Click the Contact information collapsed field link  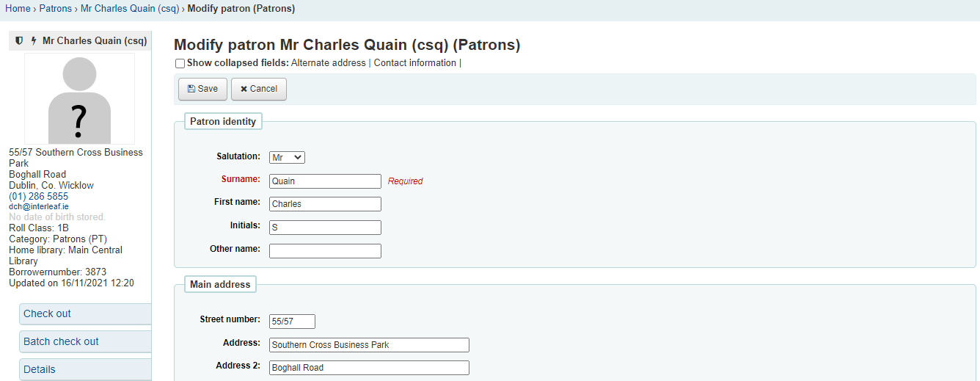click(414, 63)
